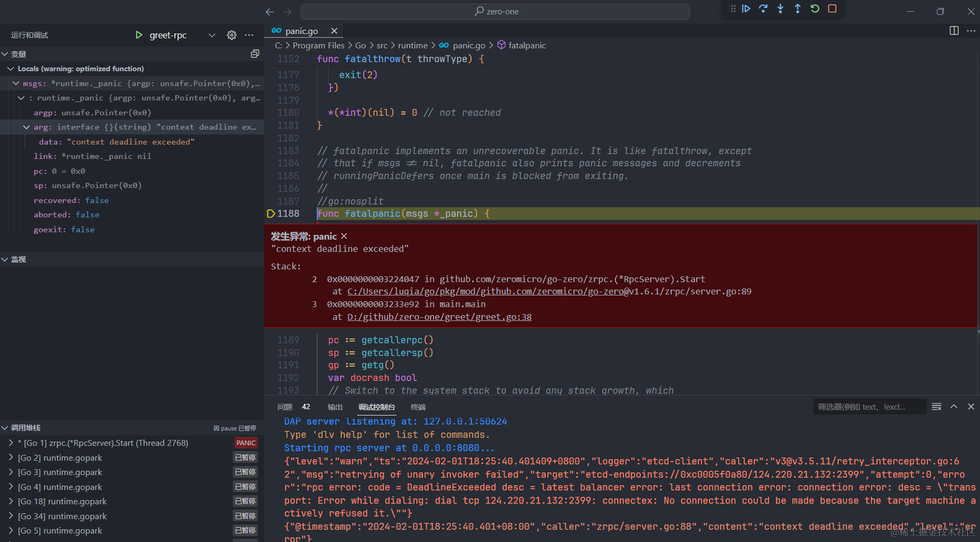Expand Go 18 runtime.gopark thread

point(10,501)
